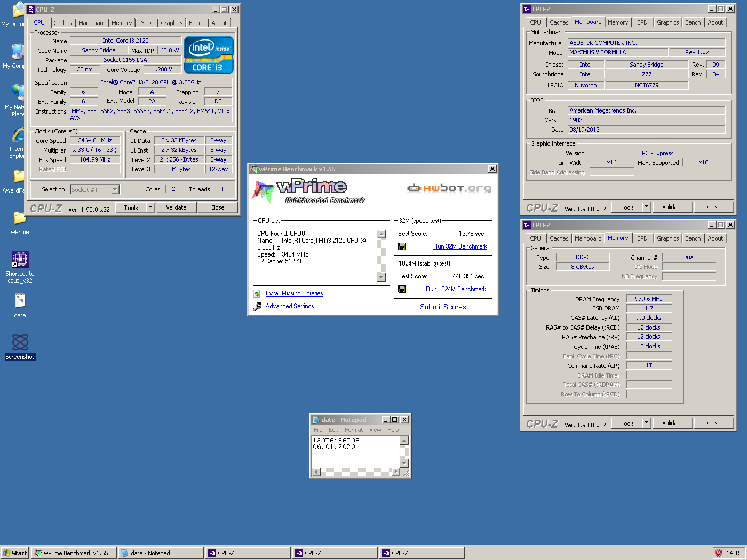Open the Format menu in Notepad
Image resolution: width=747 pixels, height=560 pixels.
[x=353, y=430]
